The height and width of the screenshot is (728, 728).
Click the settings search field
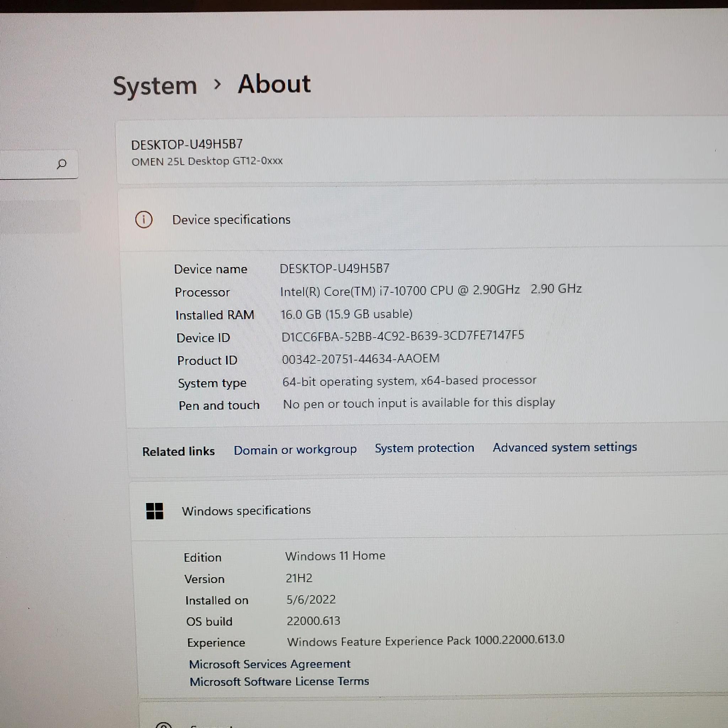coord(39,164)
